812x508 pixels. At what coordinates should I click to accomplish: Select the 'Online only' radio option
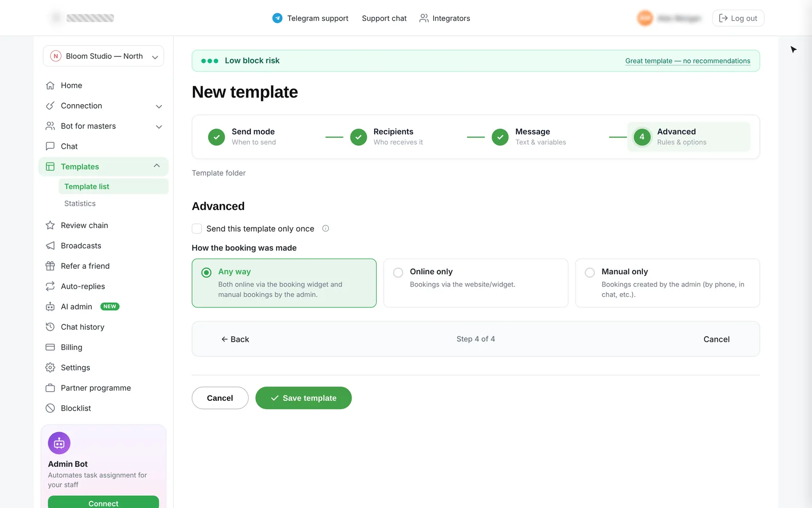pyautogui.click(x=398, y=273)
